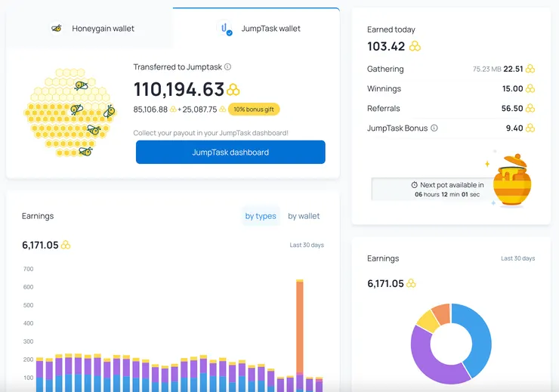
Task: Click the timer icon by Next pot available
Action: pos(414,184)
